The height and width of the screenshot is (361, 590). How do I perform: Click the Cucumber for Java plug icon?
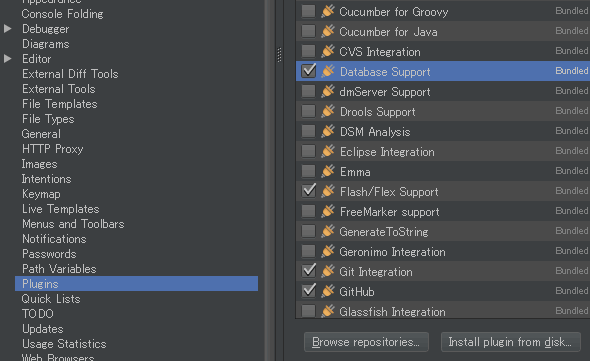[328, 31]
